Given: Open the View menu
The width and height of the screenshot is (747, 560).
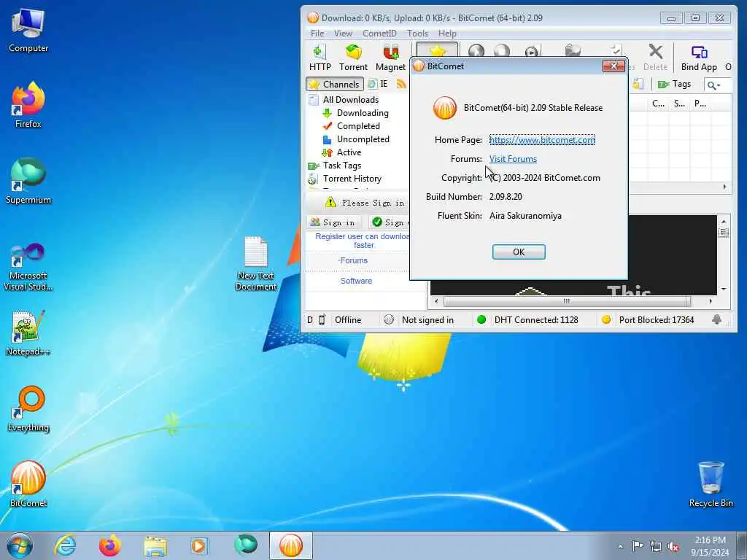Looking at the screenshot, I should coord(343,34).
